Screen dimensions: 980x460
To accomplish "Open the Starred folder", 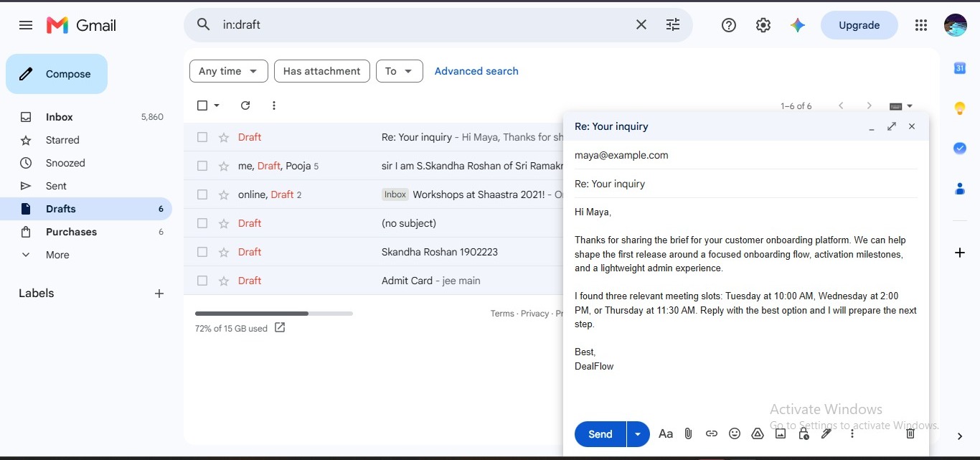I will tap(62, 140).
